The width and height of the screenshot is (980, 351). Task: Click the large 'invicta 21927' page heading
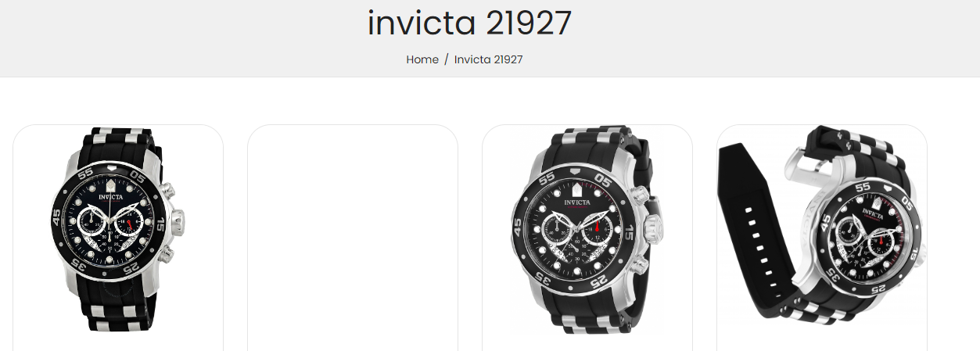470,23
